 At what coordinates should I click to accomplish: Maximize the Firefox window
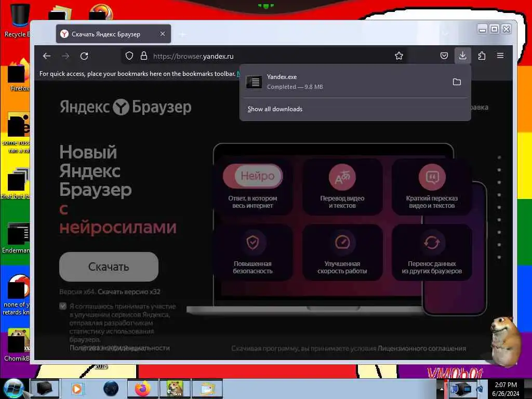pos(495,30)
